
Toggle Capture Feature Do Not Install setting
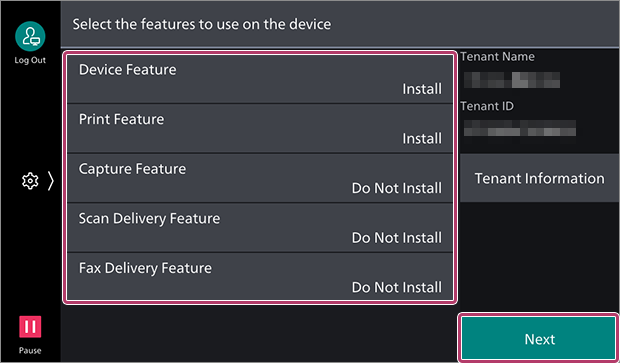tap(260, 178)
